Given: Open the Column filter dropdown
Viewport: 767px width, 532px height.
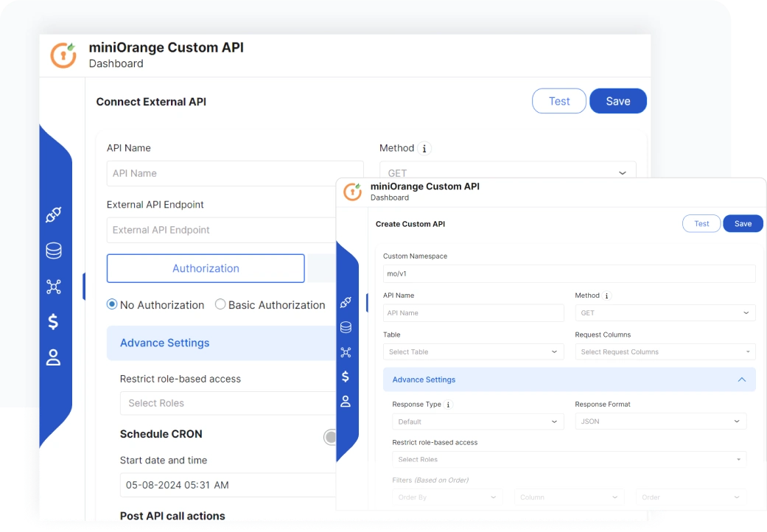Looking at the screenshot, I should point(569,497).
